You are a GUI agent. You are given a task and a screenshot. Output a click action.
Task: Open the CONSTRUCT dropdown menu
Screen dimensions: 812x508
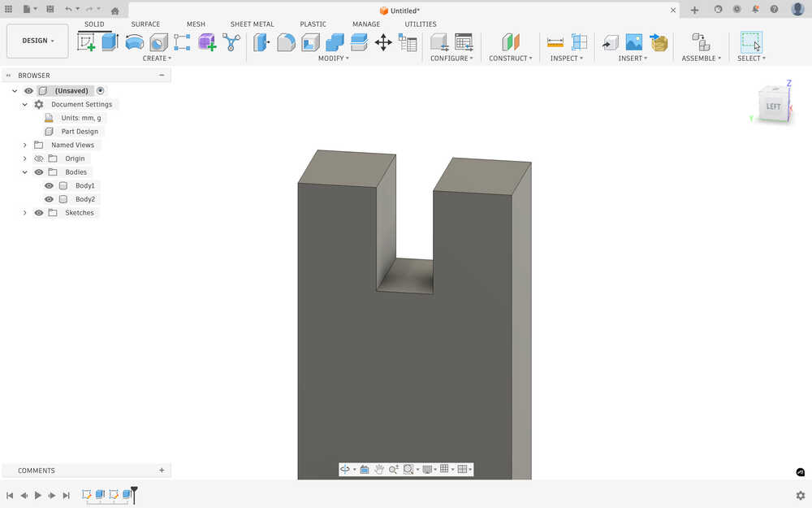pos(511,59)
